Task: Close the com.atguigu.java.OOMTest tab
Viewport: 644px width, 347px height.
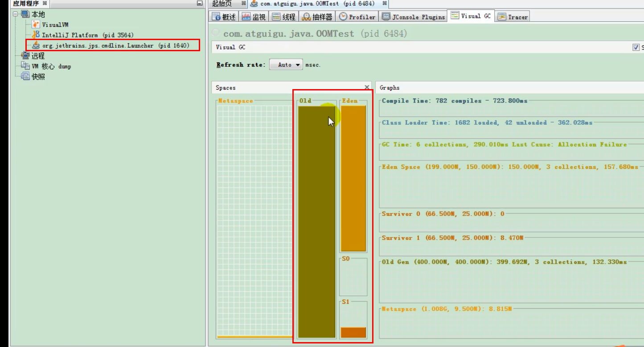Action: tap(384, 3)
